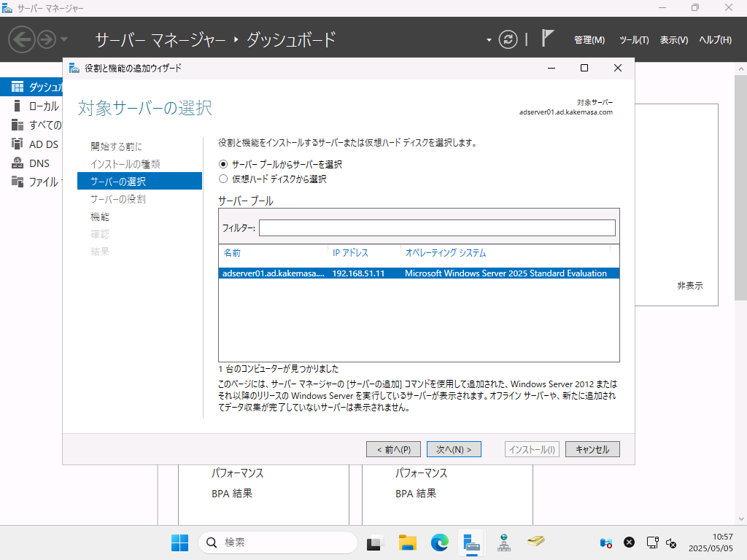Open left パフォーマンス link in dashboard tile
747x560 pixels.
237,473
